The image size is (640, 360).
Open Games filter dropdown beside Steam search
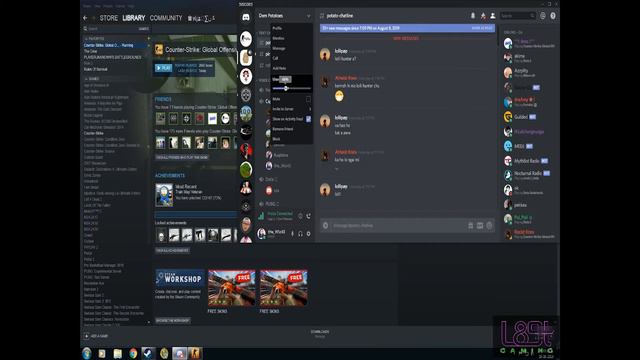pos(143,29)
